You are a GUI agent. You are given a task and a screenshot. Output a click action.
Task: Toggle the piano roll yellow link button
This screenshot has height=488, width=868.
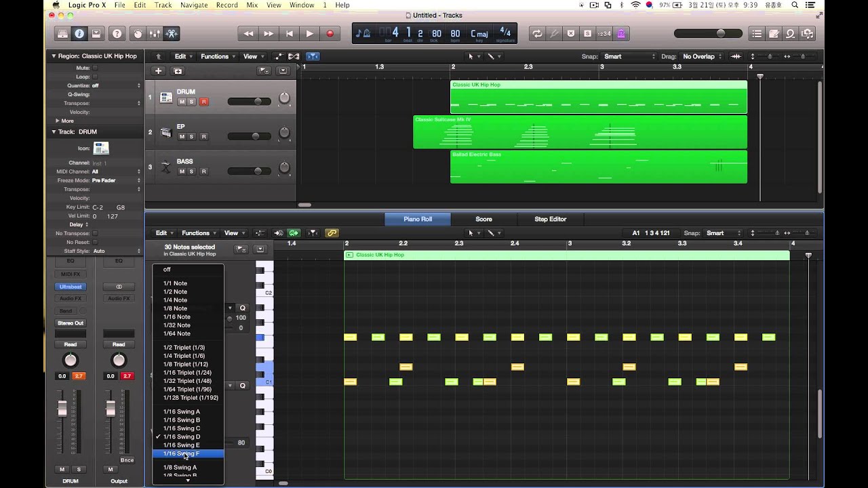click(x=332, y=233)
